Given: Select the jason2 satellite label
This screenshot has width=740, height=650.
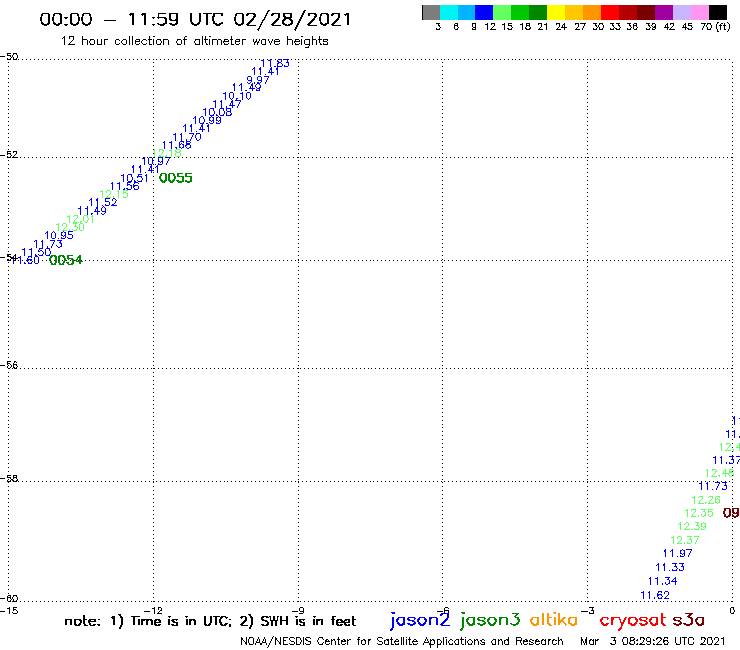Looking at the screenshot, I should pyautogui.click(x=420, y=620).
